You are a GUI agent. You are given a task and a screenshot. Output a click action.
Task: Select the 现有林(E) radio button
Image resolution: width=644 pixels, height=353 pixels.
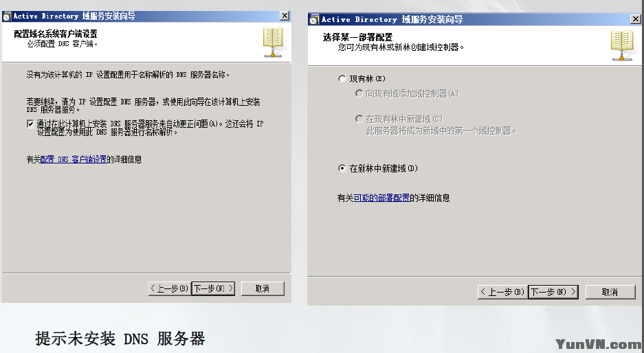342,78
